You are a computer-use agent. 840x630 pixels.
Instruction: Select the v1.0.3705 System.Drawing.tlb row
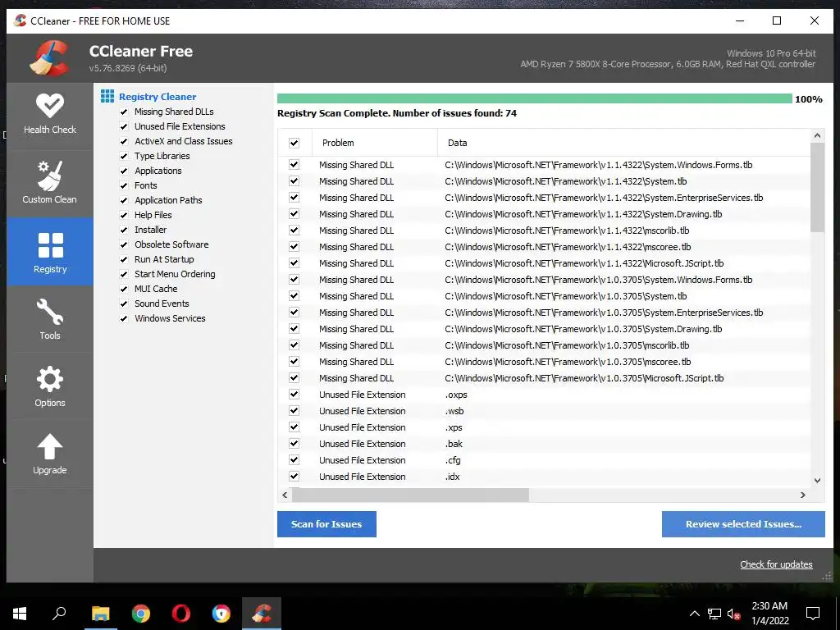coord(544,329)
